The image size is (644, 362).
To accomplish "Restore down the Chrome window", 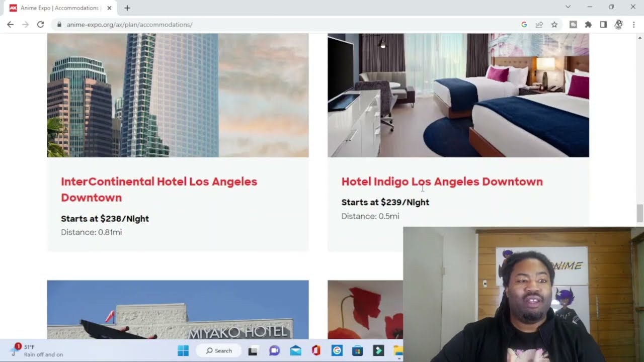I will 611,7.
